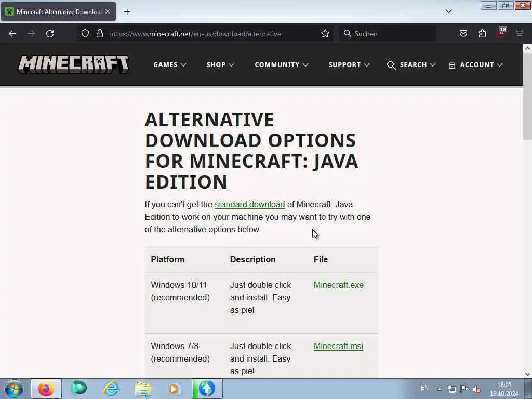Image resolution: width=532 pixels, height=399 pixels.
Task: Expand the Shop menu
Action: 220,65
